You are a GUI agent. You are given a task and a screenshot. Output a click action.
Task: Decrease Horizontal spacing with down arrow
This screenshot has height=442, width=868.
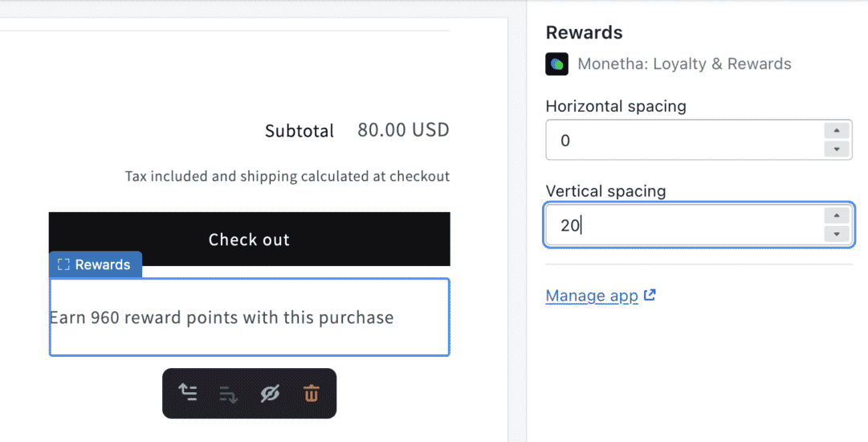tap(837, 149)
